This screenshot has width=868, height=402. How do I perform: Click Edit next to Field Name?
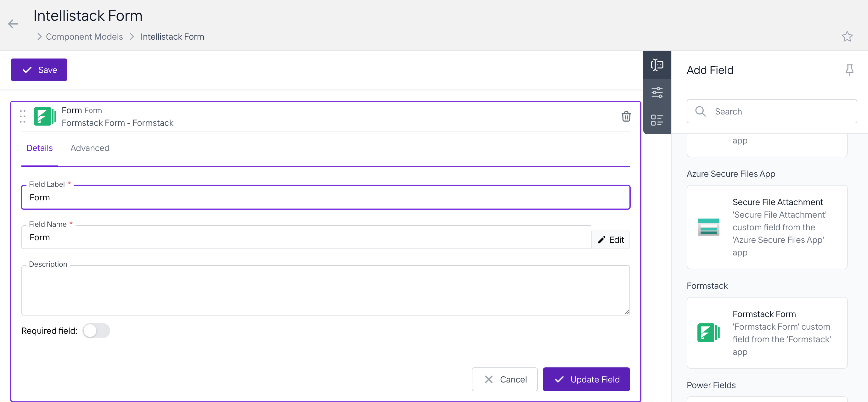[x=611, y=240]
